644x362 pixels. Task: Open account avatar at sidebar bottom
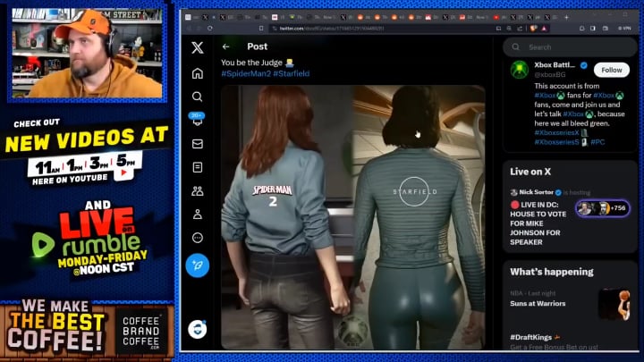[197, 329]
